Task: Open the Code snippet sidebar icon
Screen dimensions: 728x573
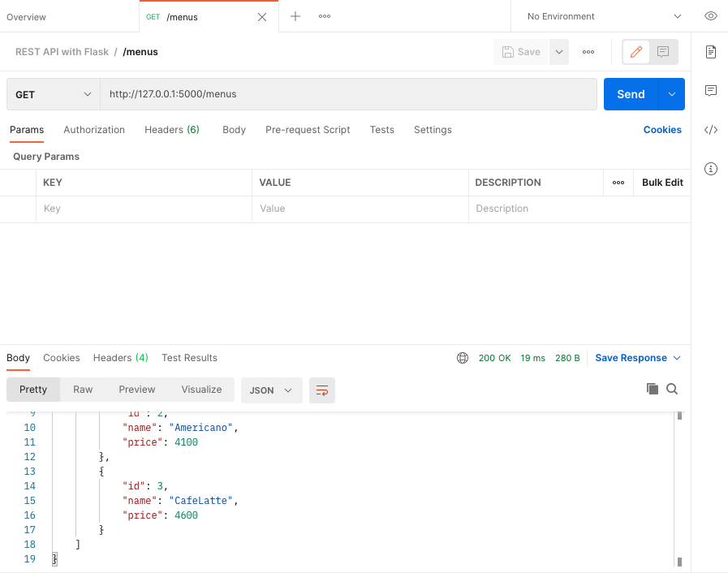Action: point(711,130)
